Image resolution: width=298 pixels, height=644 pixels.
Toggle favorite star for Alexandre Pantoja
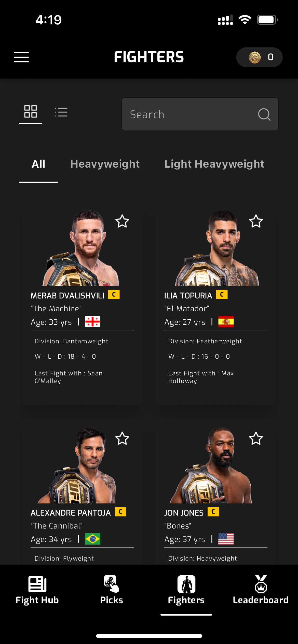coord(122,438)
